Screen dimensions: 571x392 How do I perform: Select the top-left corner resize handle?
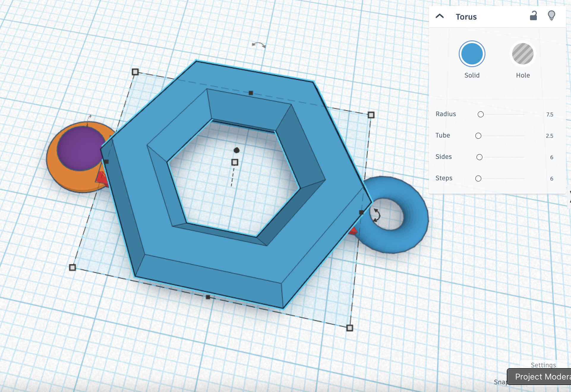135,72
